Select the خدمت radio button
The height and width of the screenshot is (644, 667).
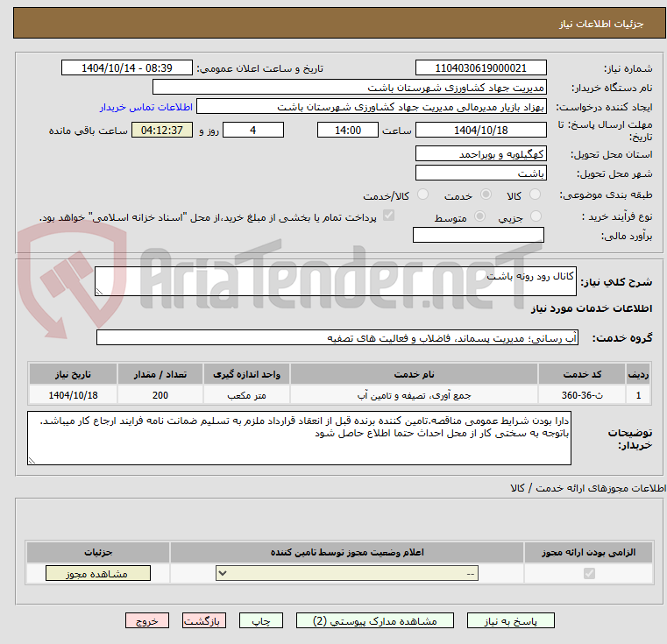(x=486, y=195)
